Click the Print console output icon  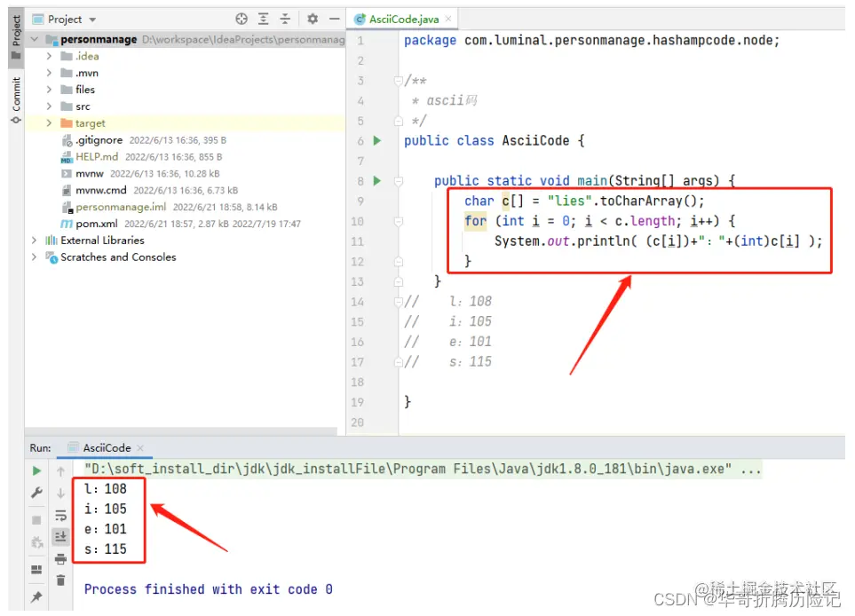60,559
